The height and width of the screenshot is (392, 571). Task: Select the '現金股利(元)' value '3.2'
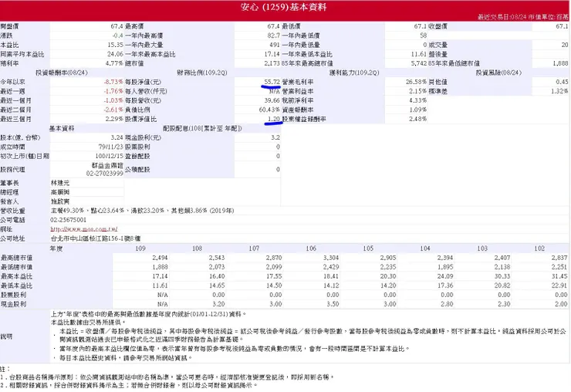[275, 137]
